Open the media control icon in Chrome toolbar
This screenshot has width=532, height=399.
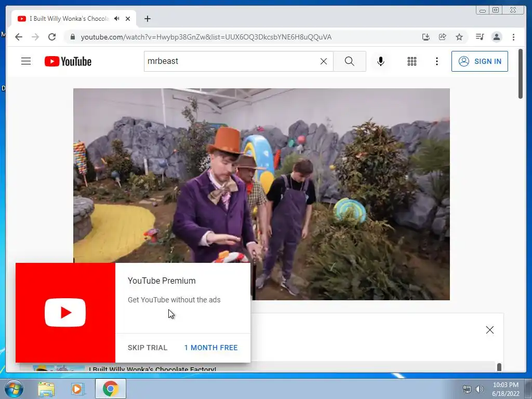(480, 37)
